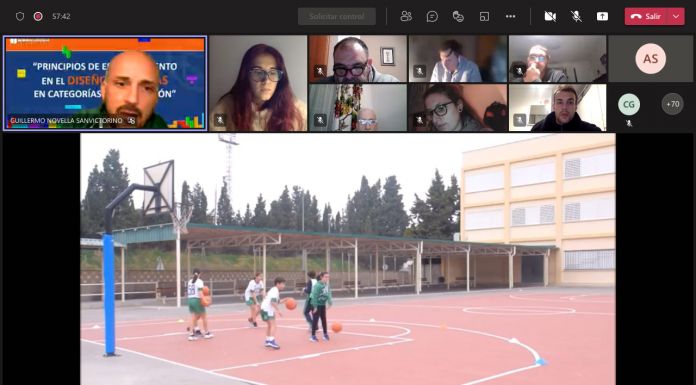Viewport: 696px width, 385px height.
Task: Open the more actions ellipsis menu
Action: coord(510,16)
